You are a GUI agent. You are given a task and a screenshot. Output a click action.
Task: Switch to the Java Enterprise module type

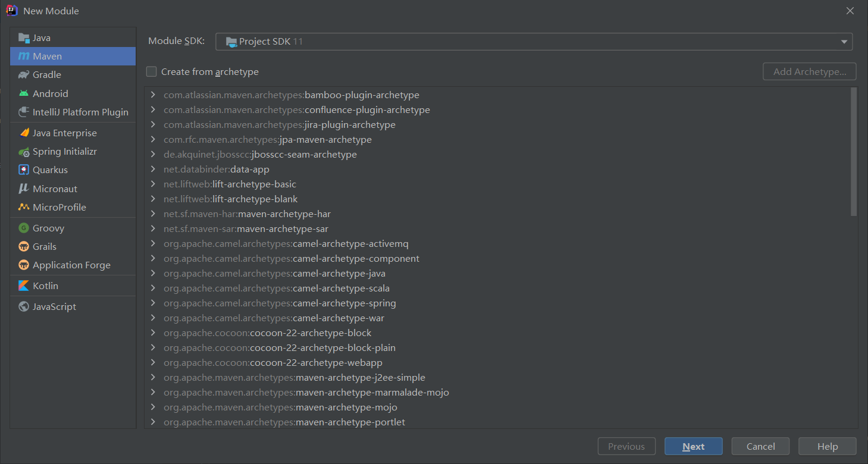(64, 133)
